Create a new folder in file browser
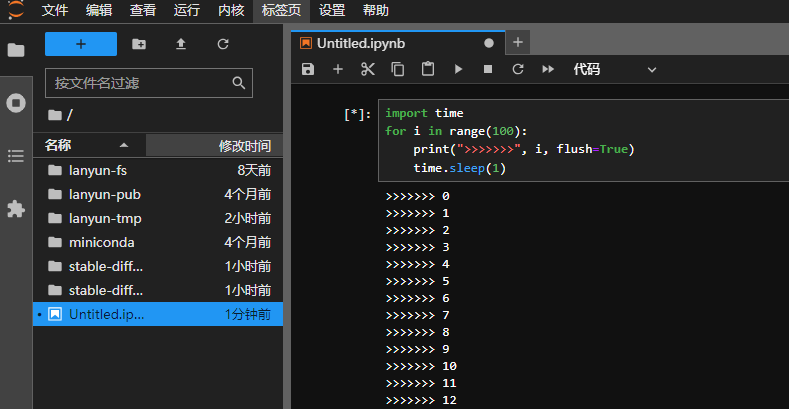 (139, 44)
